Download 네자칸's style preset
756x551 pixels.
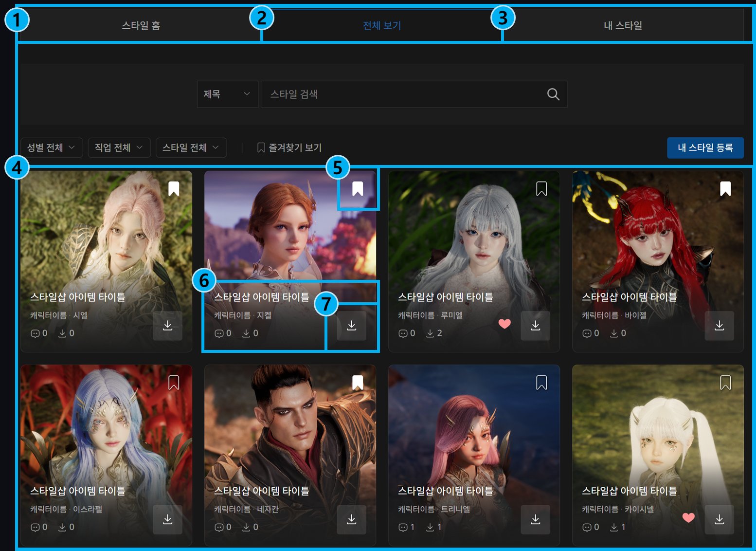pyautogui.click(x=352, y=519)
